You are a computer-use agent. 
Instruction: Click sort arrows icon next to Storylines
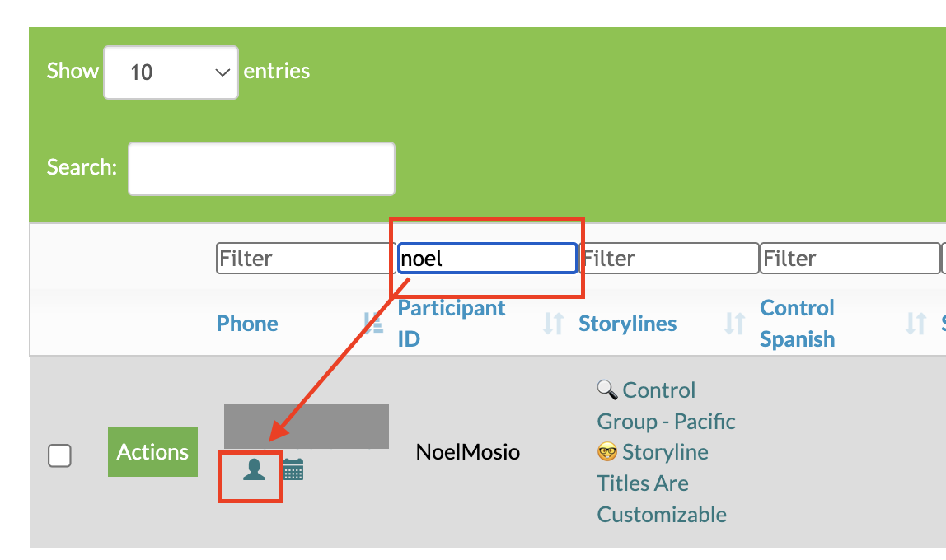click(x=734, y=324)
